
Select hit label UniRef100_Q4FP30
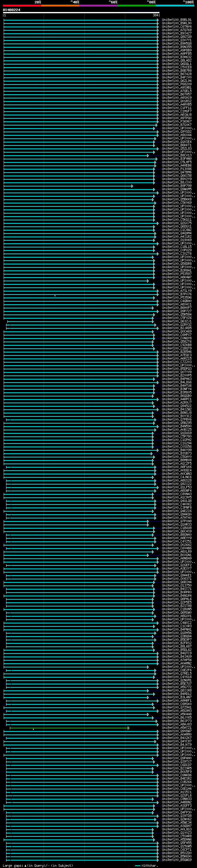(x=177, y=813)
